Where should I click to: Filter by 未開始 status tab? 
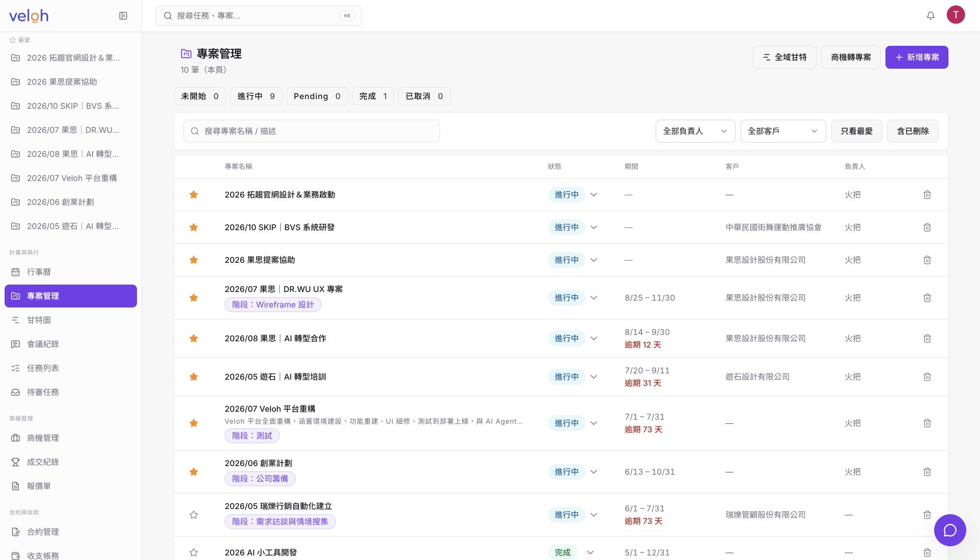tap(200, 96)
